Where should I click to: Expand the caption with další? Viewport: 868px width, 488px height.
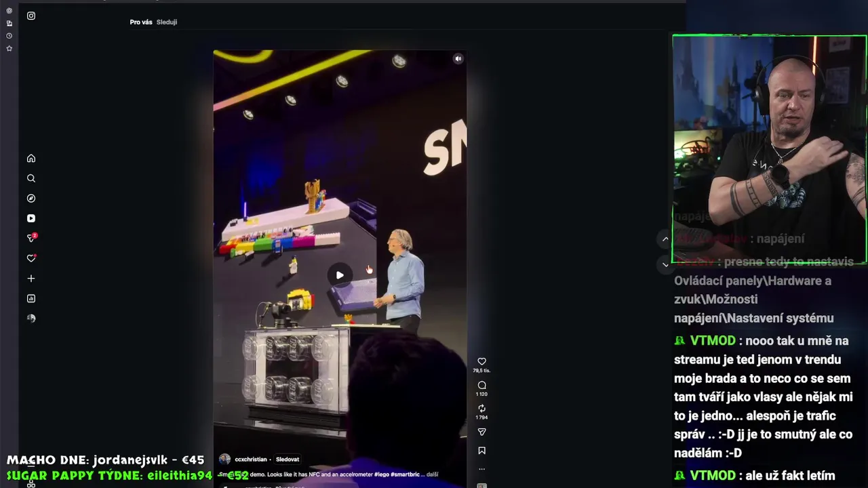[x=433, y=474]
